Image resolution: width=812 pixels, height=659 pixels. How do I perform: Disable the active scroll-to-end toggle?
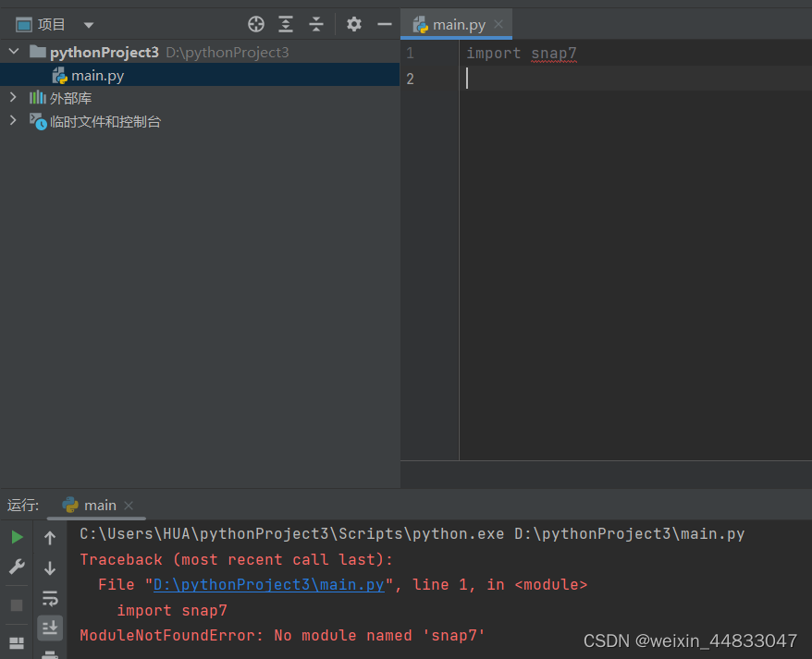click(x=49, y=628)
